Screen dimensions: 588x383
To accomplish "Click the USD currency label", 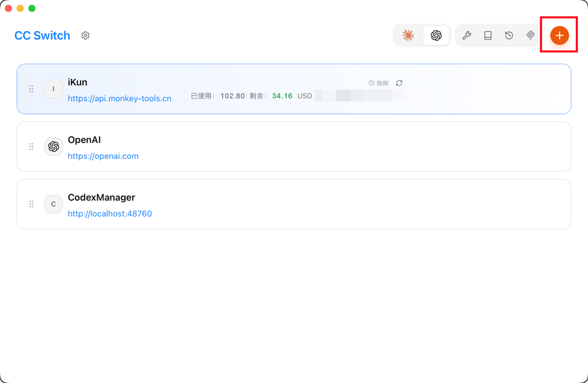I will coord(305,96).
